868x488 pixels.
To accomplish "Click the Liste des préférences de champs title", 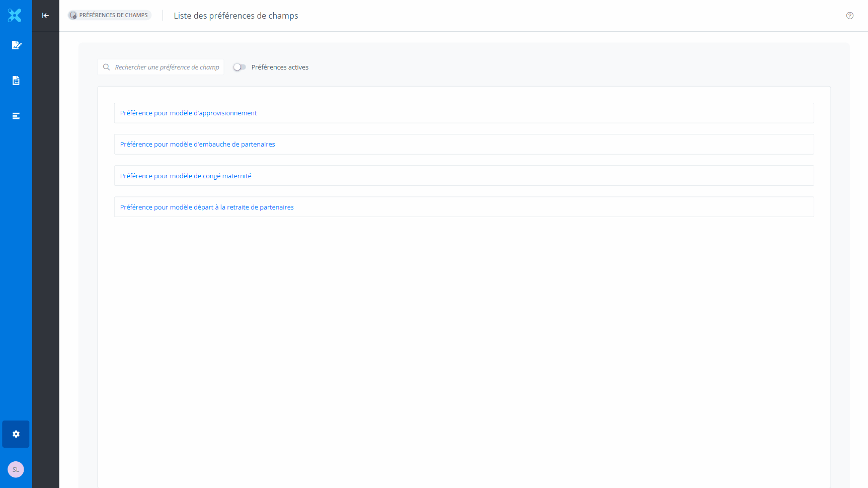I will tap(236, 16).
